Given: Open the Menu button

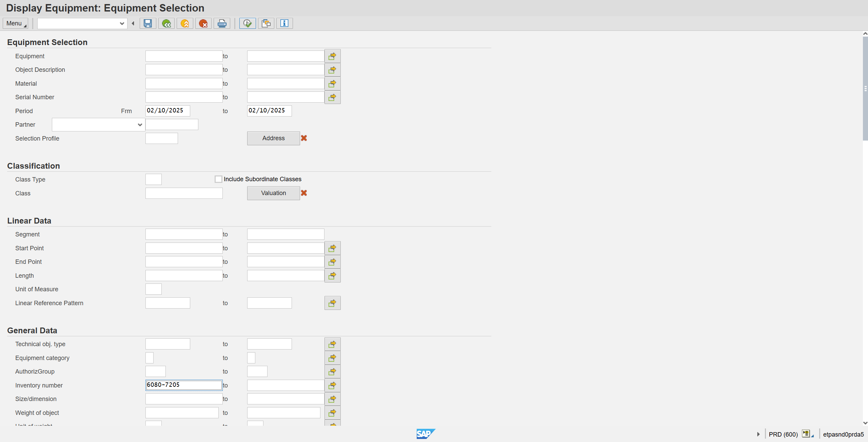Looking at the screenshot, I should [x=16, y=23].
